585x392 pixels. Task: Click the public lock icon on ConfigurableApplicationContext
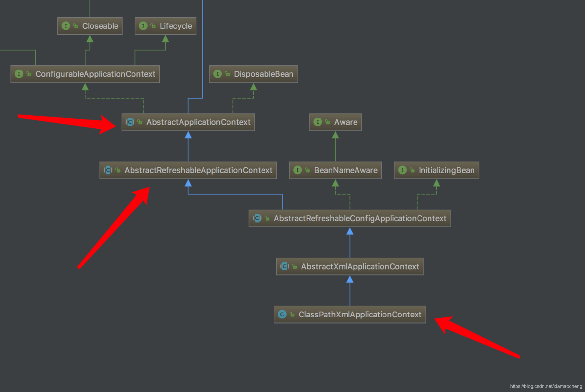coord(29,74)
